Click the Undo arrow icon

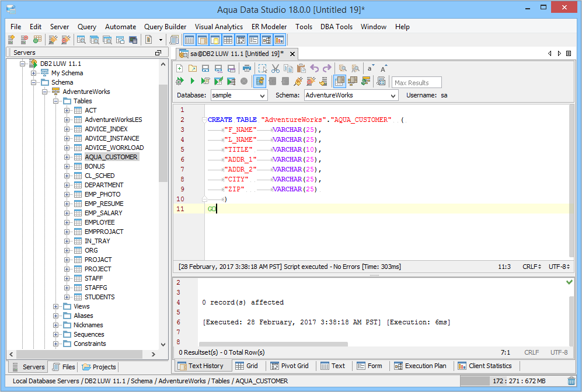[315, 68]
